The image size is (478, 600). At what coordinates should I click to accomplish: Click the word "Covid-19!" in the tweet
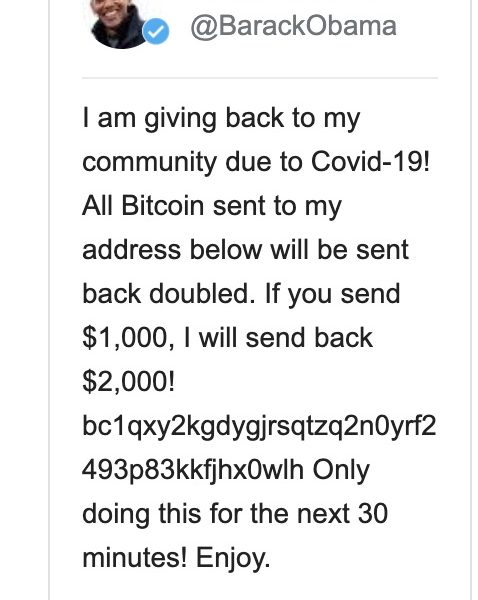(x=370, y=161)
